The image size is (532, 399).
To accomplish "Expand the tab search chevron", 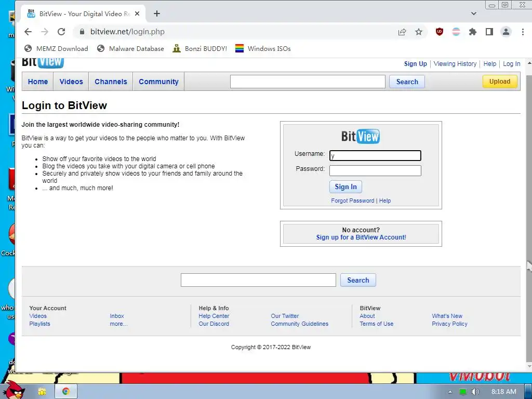I will 474,14.
